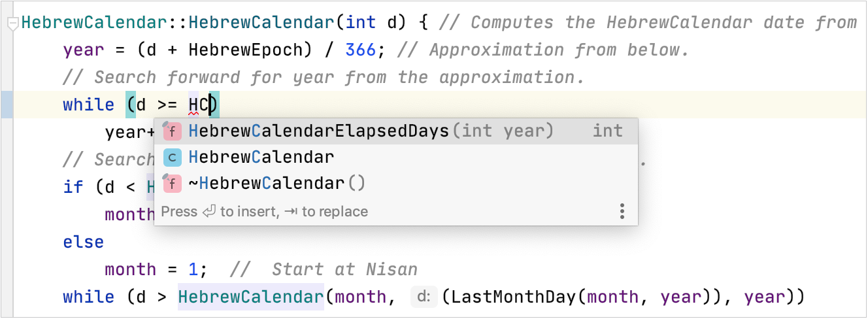This screenshot has height=319, width=868.
Task: Click function icon beside ~HebrewCalendar() suggestion
Action: [x=172, y=184]
